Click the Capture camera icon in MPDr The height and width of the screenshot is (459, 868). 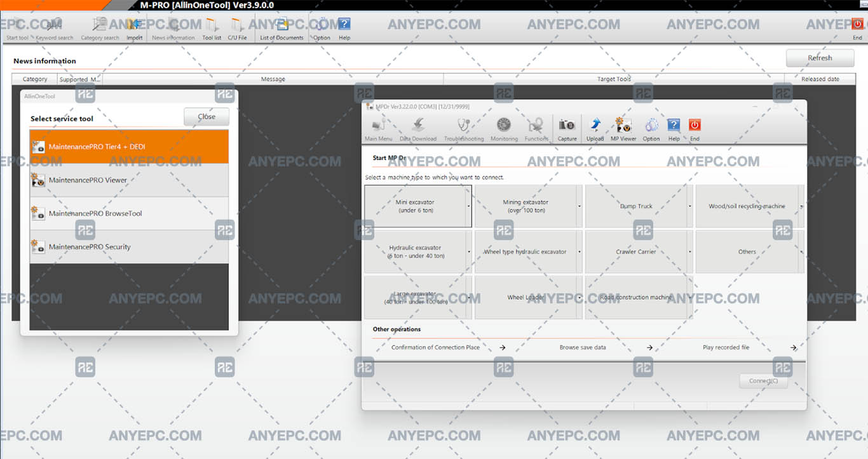point(567,130)
